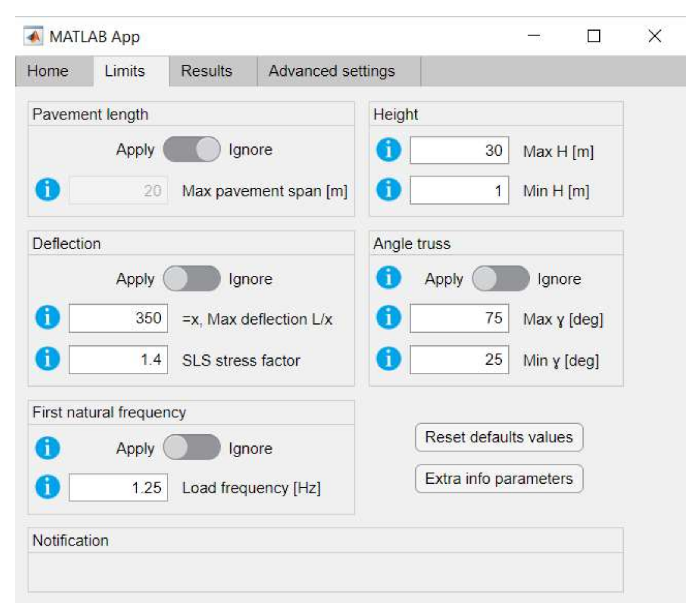Viewport: 698px width, 616px height.
Task: Click info icon beside Min H field
Action: (x=388, y=190)
